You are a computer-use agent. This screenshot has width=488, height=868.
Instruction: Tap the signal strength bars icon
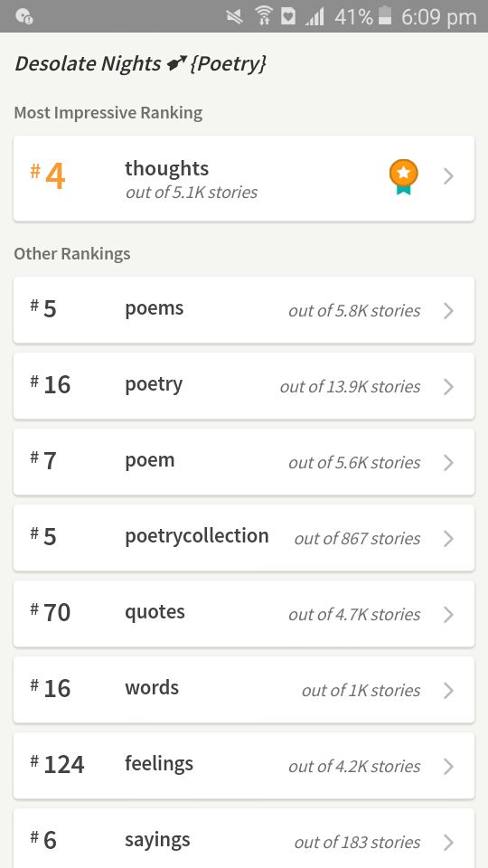tap(314, 16)
